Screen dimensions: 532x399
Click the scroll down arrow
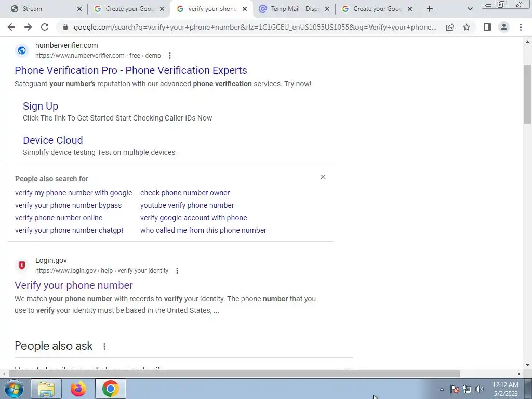[x=527, y=365]
